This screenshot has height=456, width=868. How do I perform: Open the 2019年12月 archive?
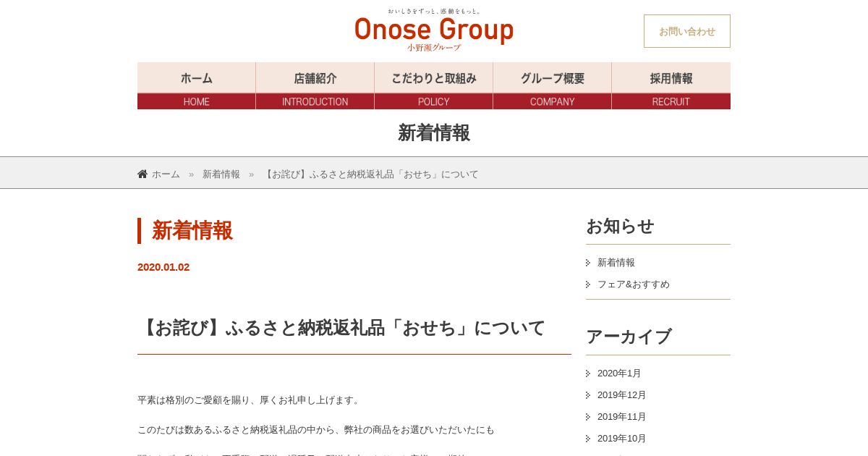622,395
